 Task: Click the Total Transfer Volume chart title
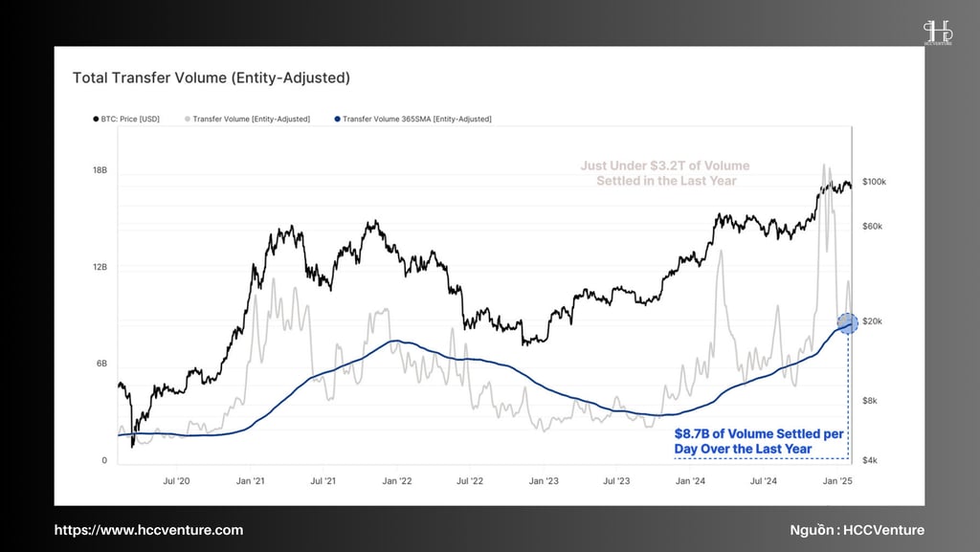(x=212, y=78)
